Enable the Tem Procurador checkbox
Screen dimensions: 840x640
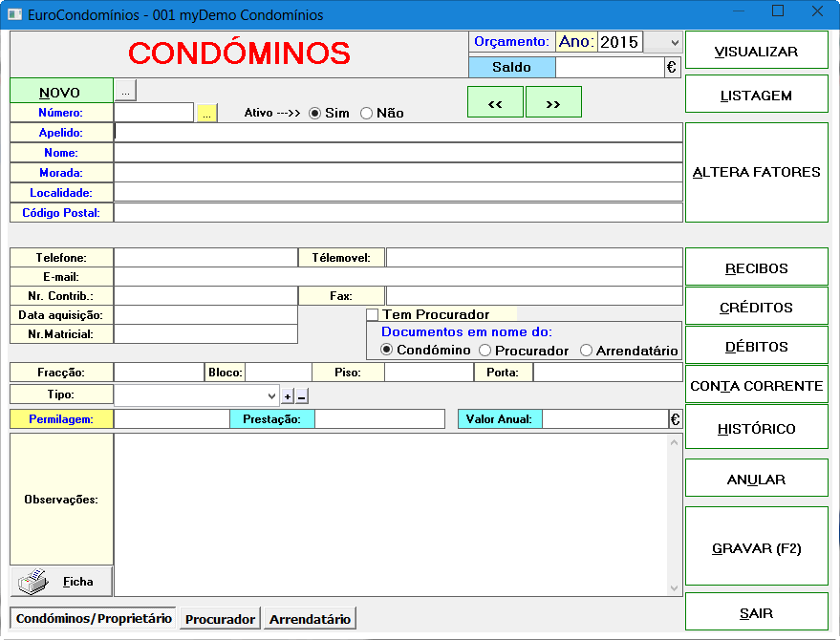click(x=373, y=315)
